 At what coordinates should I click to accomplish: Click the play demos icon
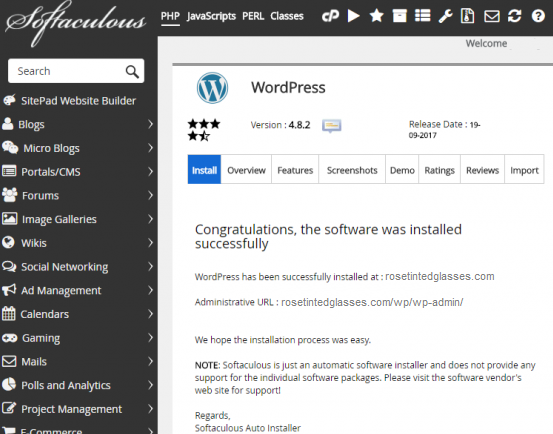coord(353,16)
